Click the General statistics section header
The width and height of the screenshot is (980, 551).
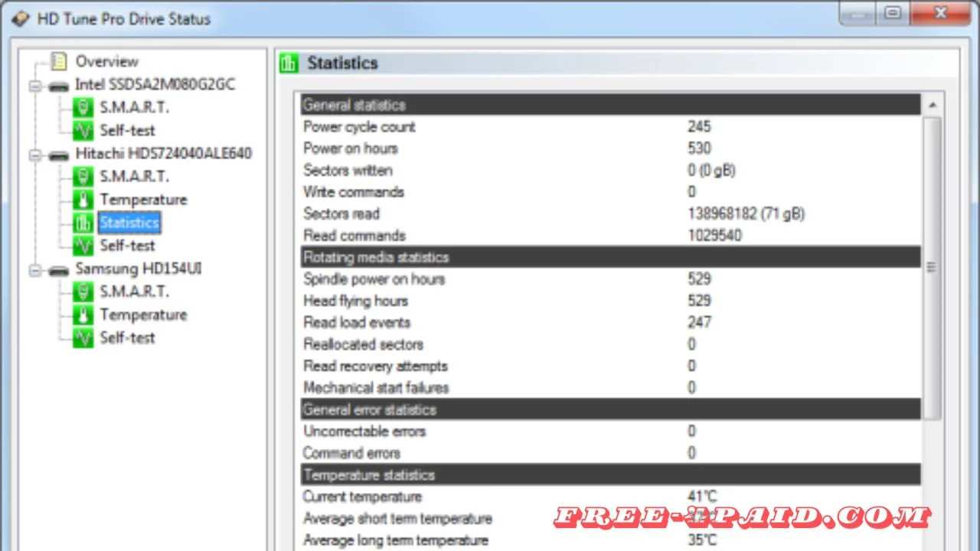[x=611, y=105]
